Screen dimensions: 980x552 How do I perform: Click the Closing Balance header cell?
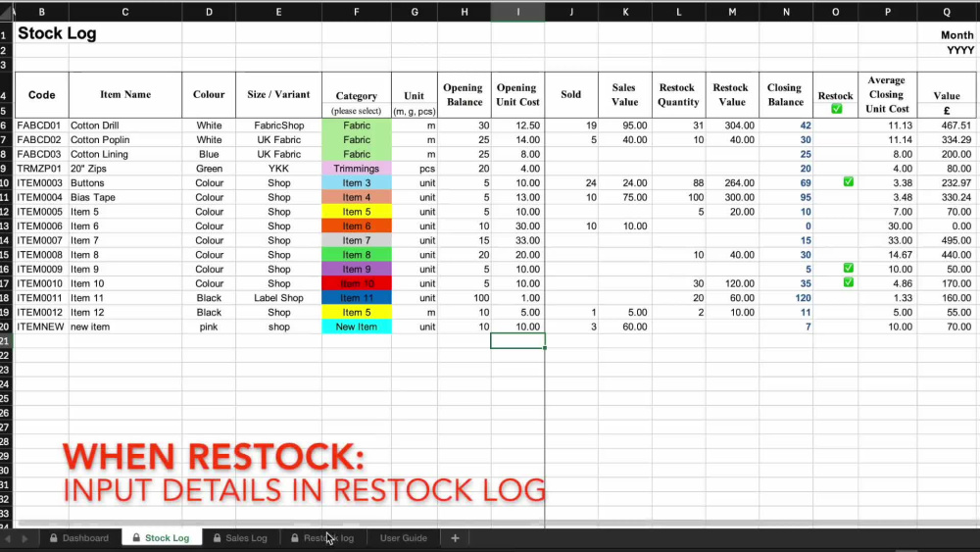786,95
